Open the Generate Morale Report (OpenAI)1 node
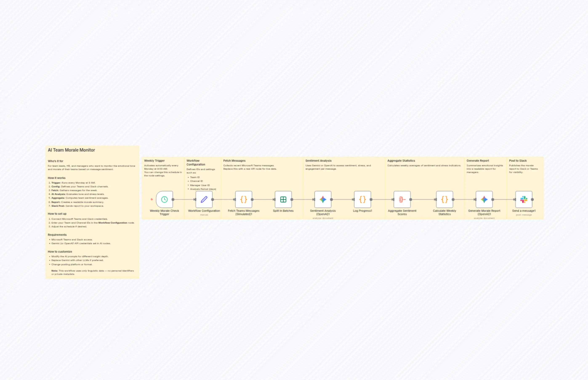The height and width of the screenshot is (380, 588). pyautogui.click(x=484, y=199)
